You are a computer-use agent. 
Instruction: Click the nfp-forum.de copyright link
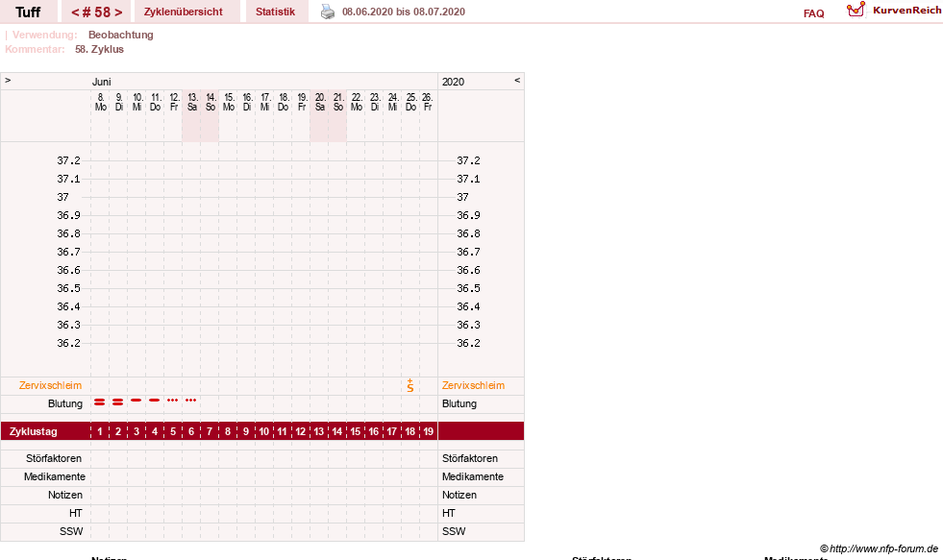[x=879, y=548]
